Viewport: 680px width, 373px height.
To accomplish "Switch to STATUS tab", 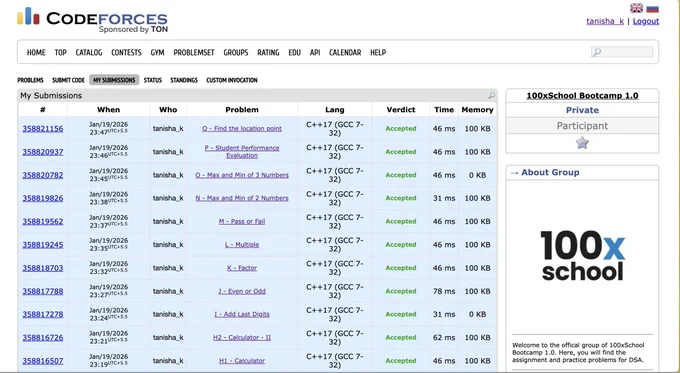I will pos(153,80).
